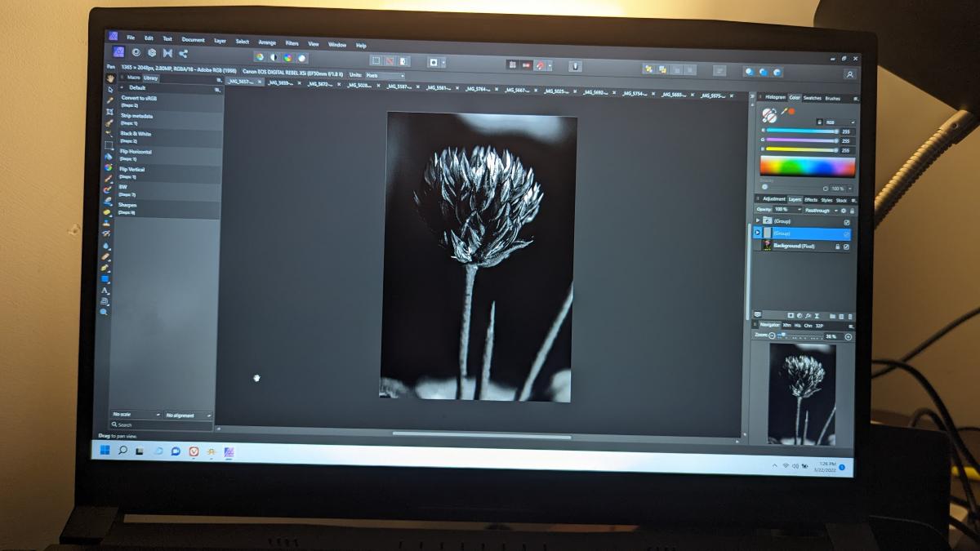The image size is (980, 551).
Task: Select the Flood Fill tool
Action: (109, 156)
